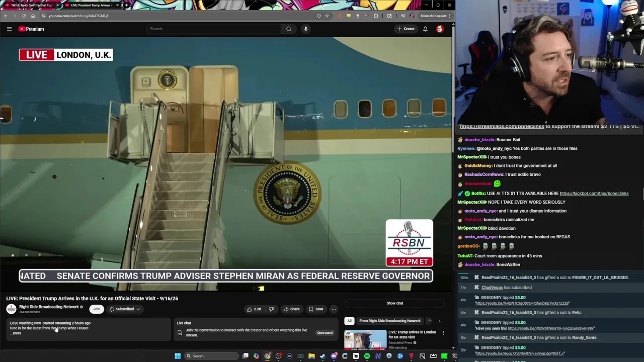Open the YouTube account avatar menu
Image resolution: width=644 pixels, height=362 pixels.
440,29
